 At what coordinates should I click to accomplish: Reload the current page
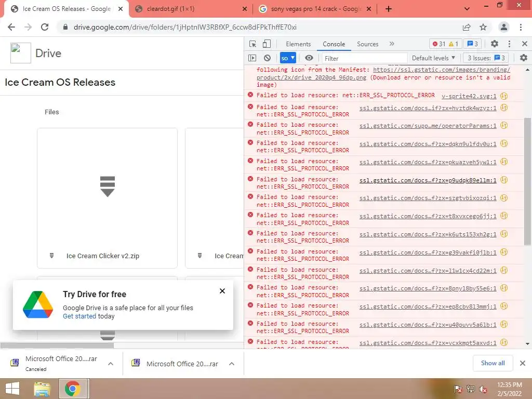[45, 27]
